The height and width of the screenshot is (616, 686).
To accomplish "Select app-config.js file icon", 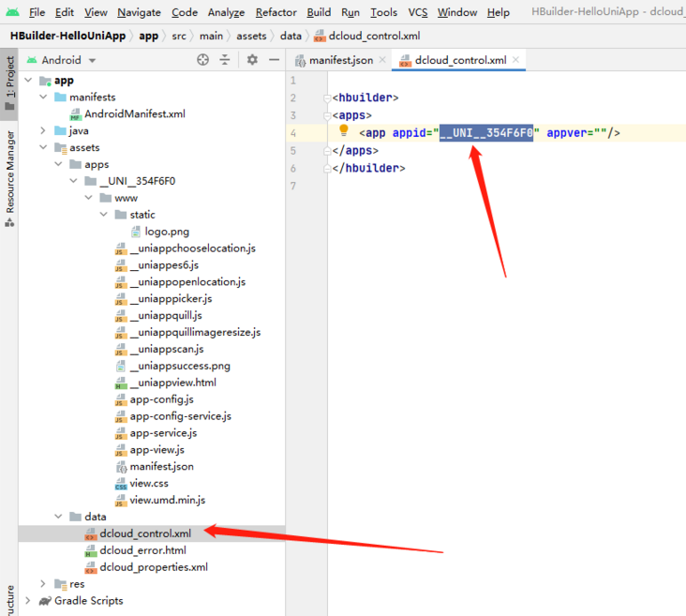I will (x=121, y=399).
